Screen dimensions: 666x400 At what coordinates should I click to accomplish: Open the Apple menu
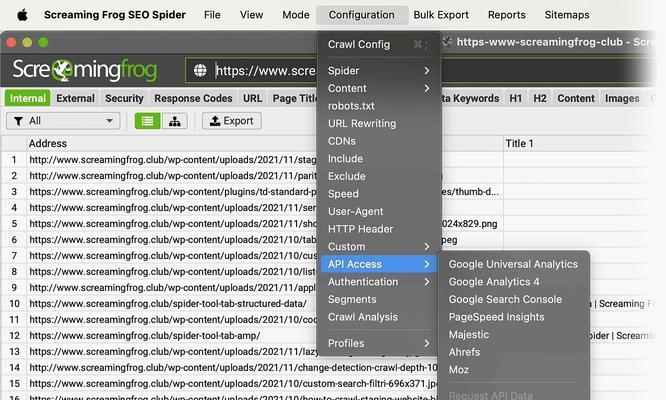pyautogui.click(x=23, y=15)
